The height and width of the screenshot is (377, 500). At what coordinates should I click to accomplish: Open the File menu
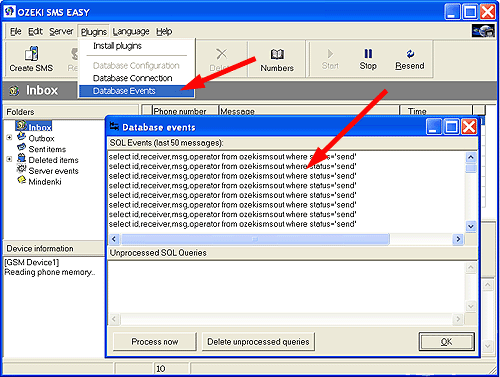coord(15,31)
